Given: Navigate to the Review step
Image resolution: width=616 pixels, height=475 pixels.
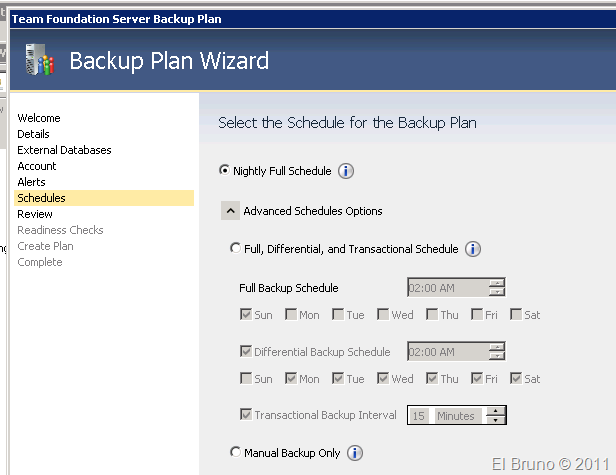Looking at the screenshot, I should [35, 214].
